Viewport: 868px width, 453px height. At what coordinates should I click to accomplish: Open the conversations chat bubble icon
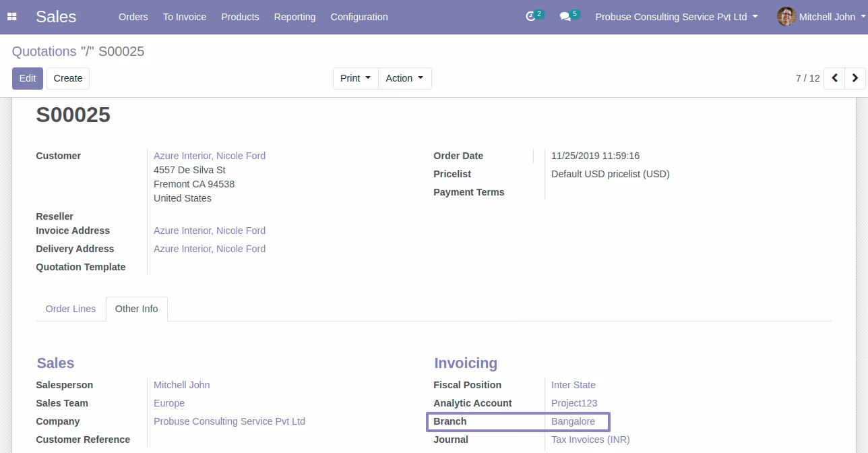tap(565, 17)
